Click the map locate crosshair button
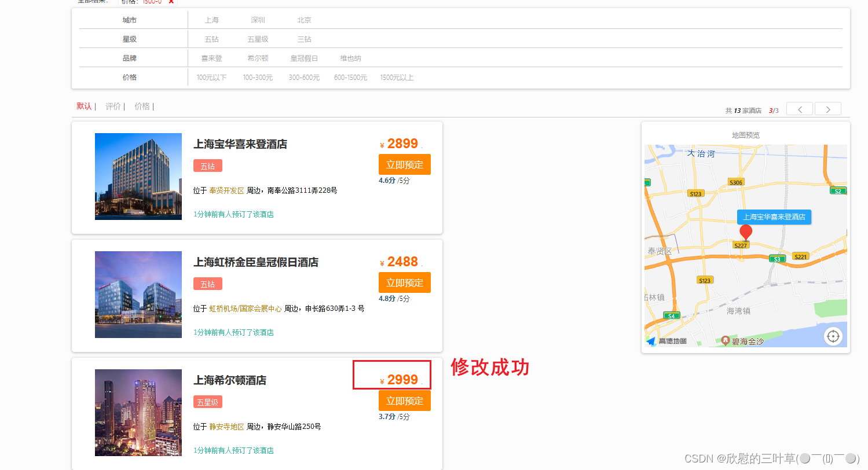868x470 pixels. coord(833,336)
